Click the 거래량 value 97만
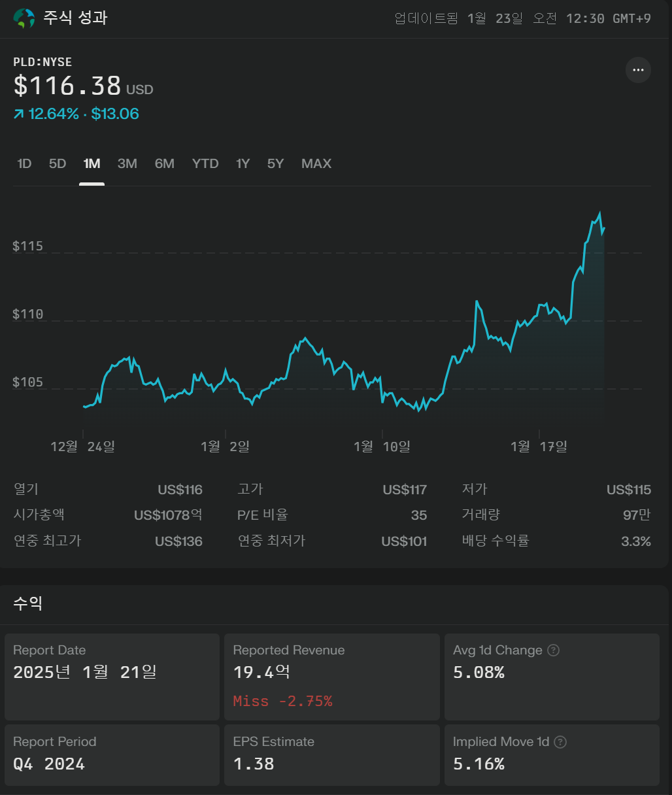Screen dimensions: 672x795 (637, 515)
